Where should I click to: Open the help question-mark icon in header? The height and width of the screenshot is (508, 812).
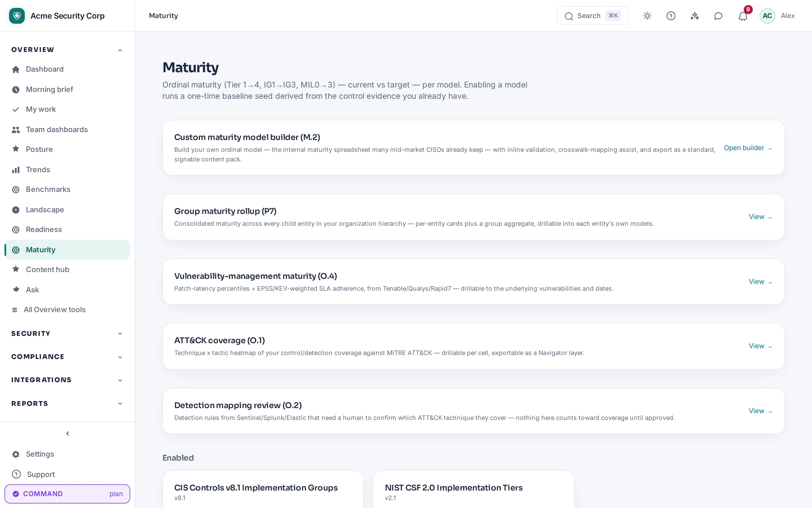click(671, 16)
